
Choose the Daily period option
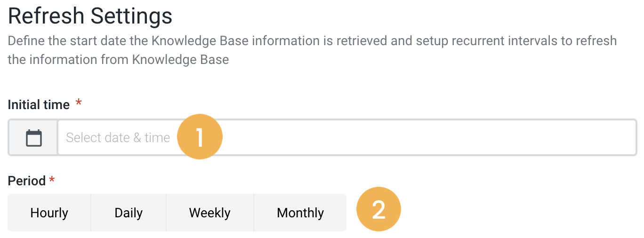pos(129,213)
